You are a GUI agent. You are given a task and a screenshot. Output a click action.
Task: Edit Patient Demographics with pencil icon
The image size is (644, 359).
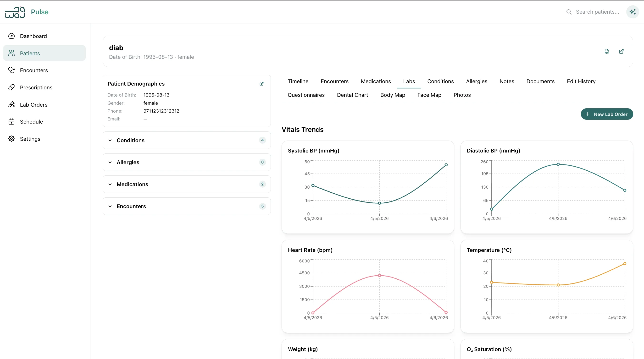pyautogui.click(x=262, y=84)
